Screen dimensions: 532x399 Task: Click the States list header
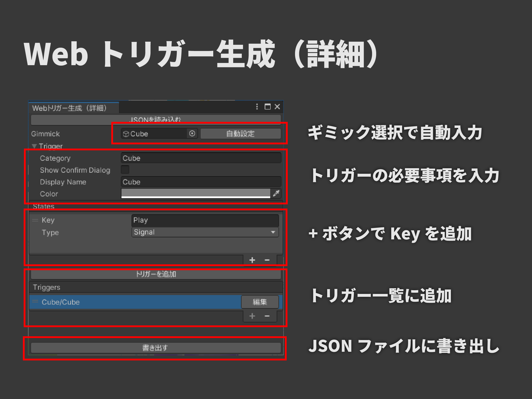click(156, 206)
